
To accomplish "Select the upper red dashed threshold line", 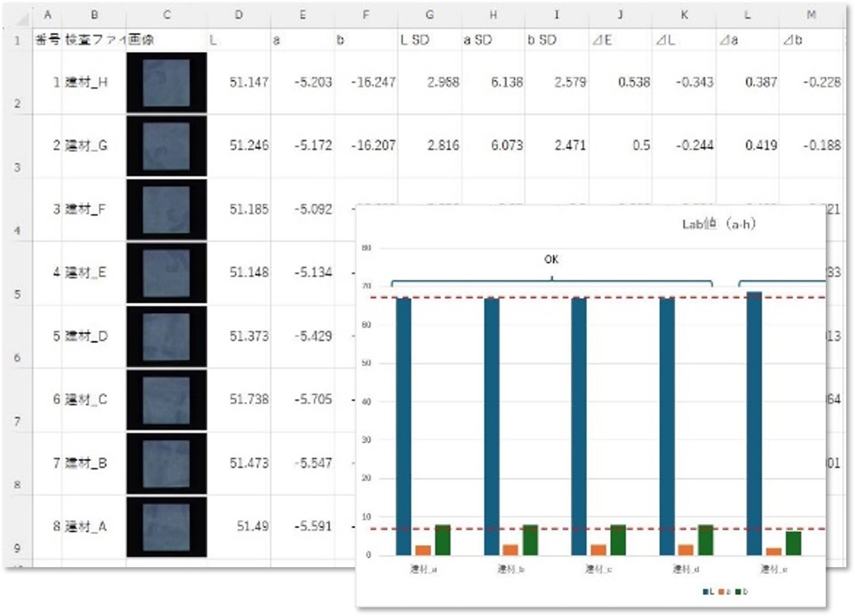I will pos(597,297).
